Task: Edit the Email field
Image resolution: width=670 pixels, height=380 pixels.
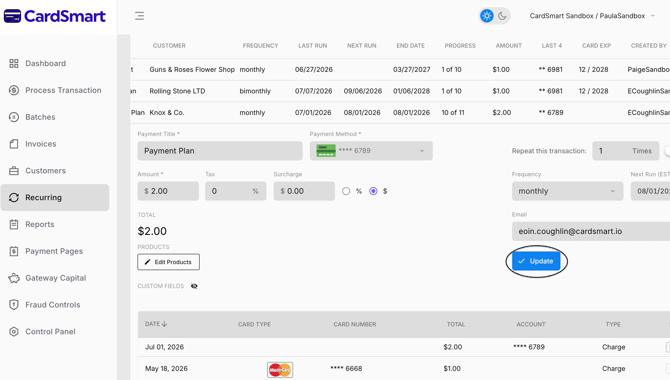Action: click(591, 231)
